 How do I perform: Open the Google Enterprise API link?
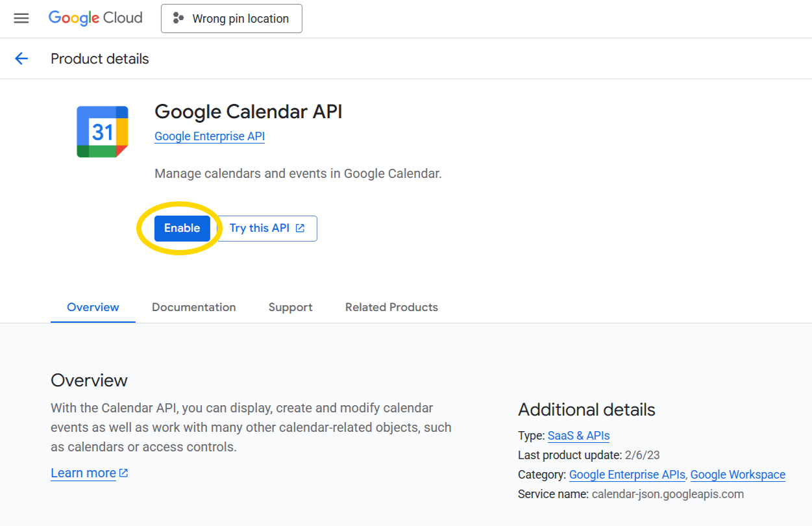click(x=209, y=136)
